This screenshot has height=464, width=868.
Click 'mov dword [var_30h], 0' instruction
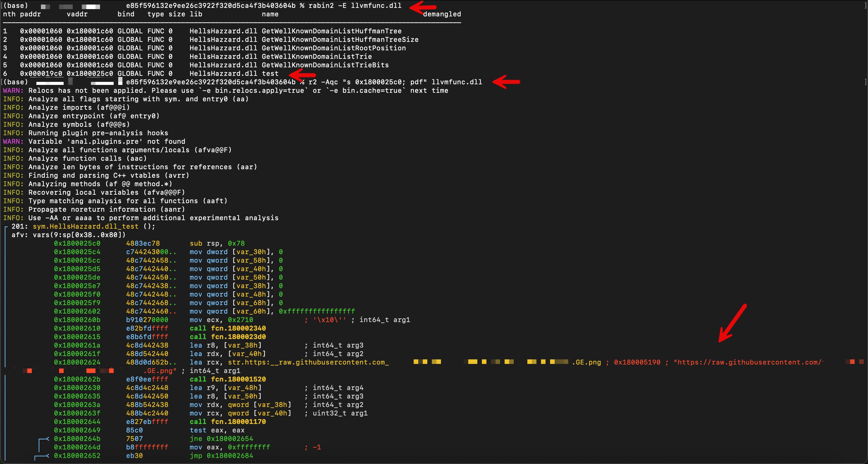pyautogui.click(x=236, y=252)
